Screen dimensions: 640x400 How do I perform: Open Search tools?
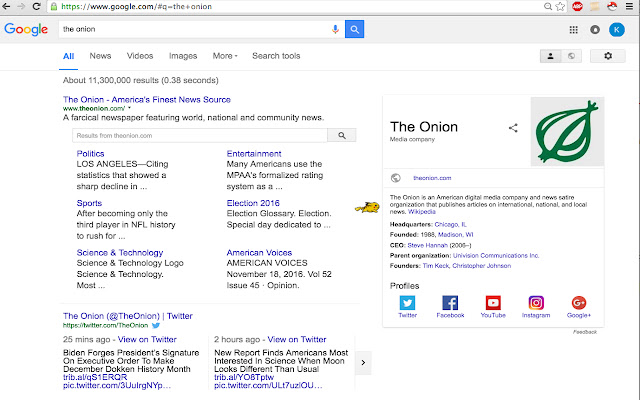coord(276,56)
